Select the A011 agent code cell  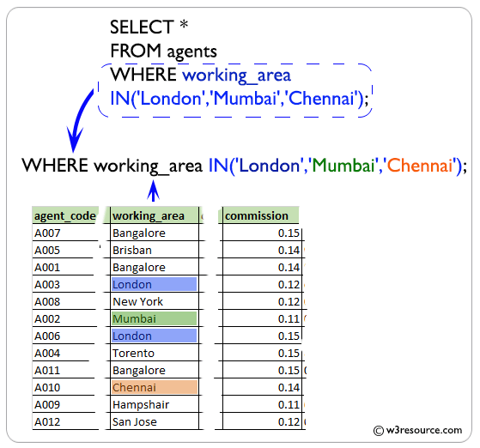65,370
